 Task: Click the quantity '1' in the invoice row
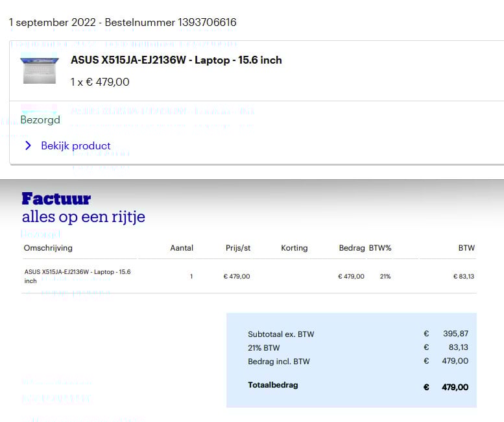coord(191,277)
